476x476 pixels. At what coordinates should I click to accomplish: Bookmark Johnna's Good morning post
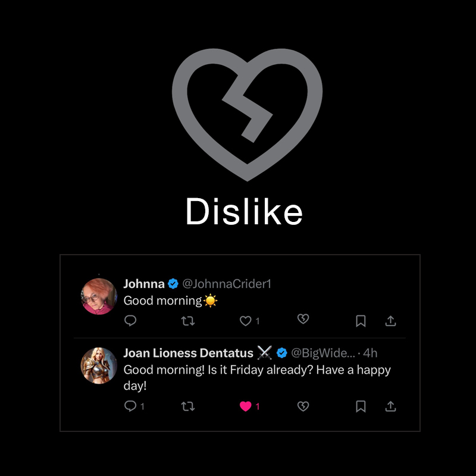tap(361, 321)
